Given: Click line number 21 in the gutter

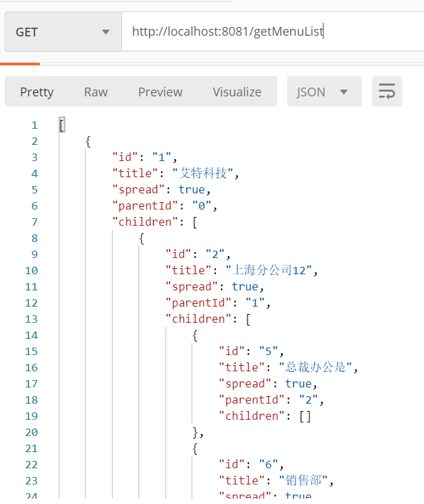Looking at the screenshot, I should [x=31, y=448].
